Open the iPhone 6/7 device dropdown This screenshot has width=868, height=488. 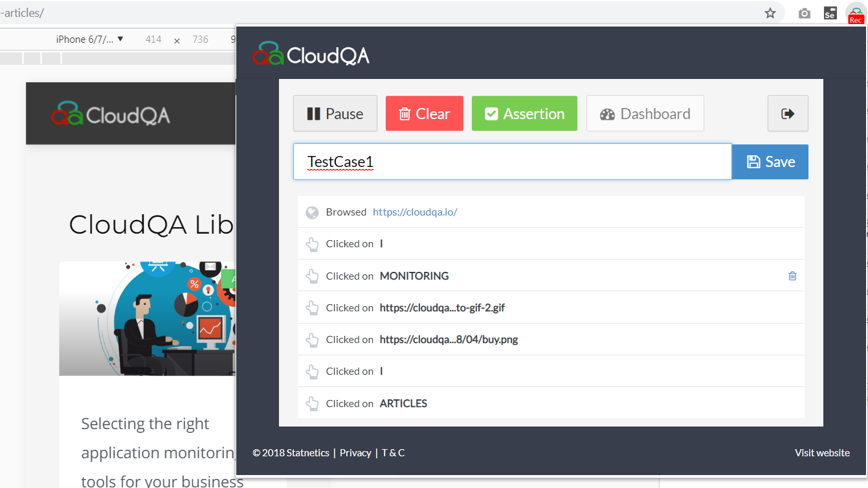(89, 39)
